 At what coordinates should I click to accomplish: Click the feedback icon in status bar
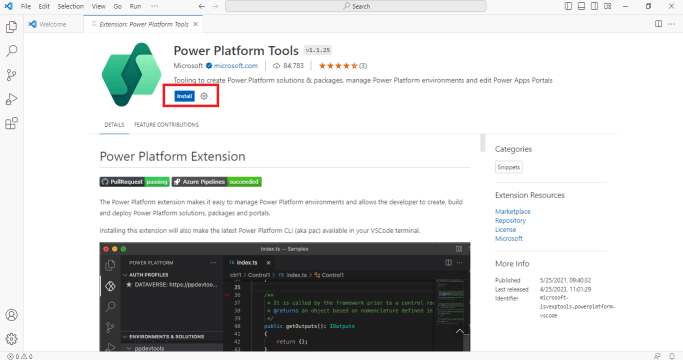tap(657, 357)
